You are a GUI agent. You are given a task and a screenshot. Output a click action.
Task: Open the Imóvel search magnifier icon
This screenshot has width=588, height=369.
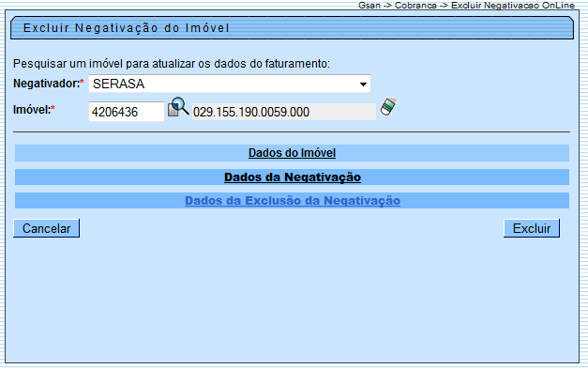(178, 107)
